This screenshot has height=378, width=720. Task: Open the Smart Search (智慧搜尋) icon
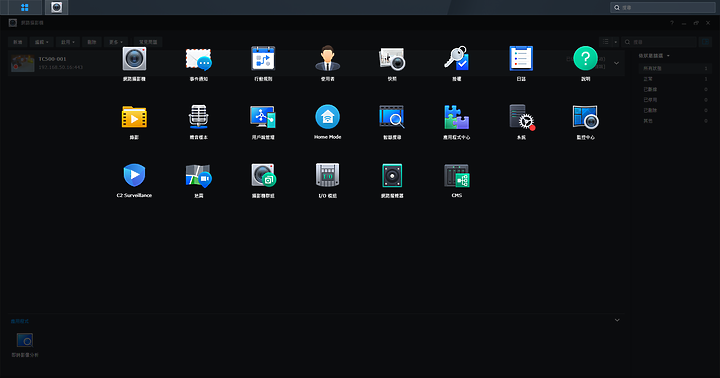[x=392, y=117]
